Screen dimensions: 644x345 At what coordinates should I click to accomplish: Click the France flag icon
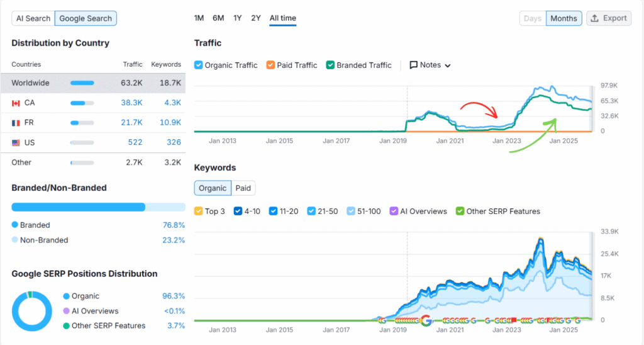click(x=16, y=123)
